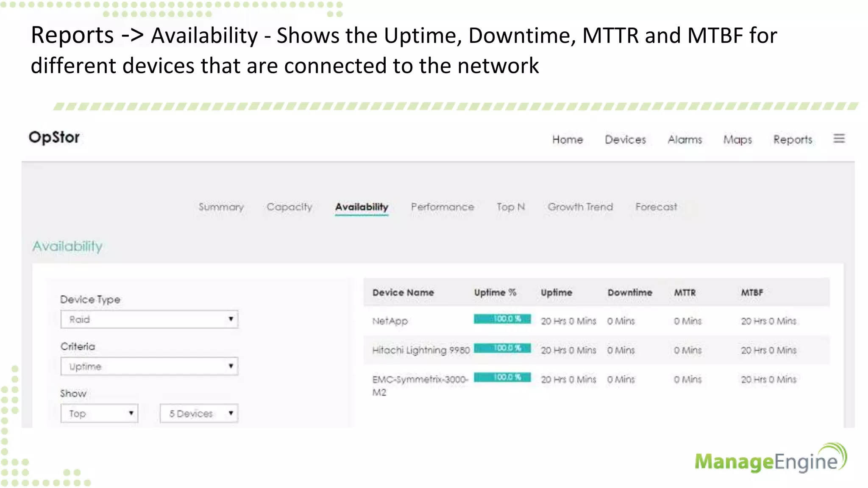Click the OpStor logo
The image size is (868, 488).
[54, 138]
